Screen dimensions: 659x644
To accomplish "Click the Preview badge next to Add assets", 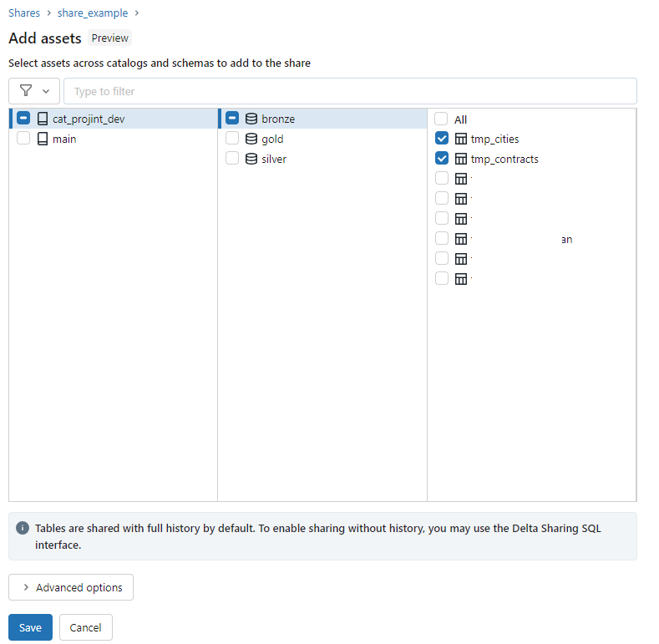I will [x=109, y=38].
